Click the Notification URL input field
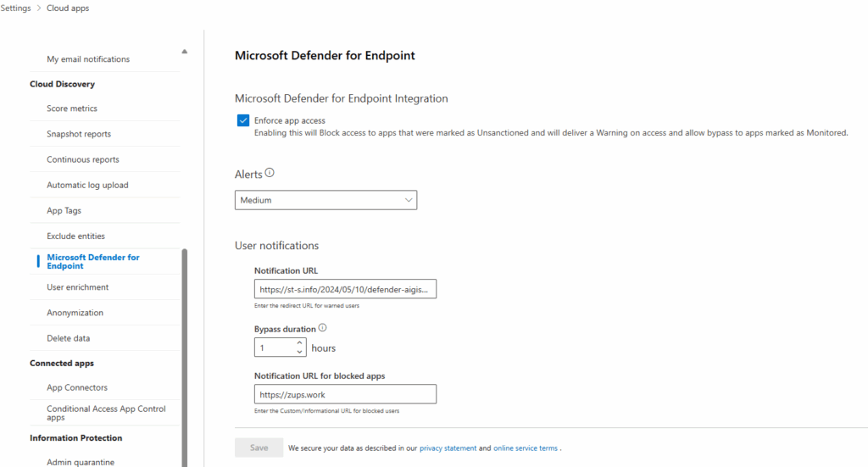868x467 pixels. pos(345,289)
